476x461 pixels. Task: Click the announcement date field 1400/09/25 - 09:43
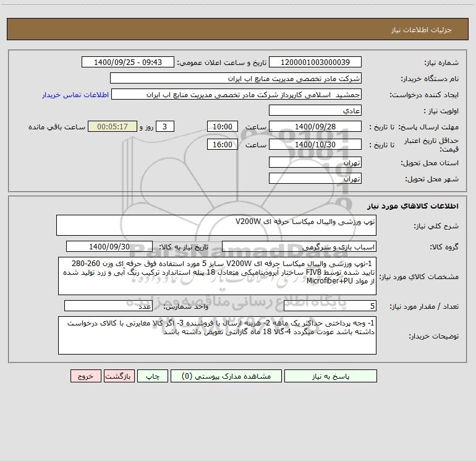(128, 62)
